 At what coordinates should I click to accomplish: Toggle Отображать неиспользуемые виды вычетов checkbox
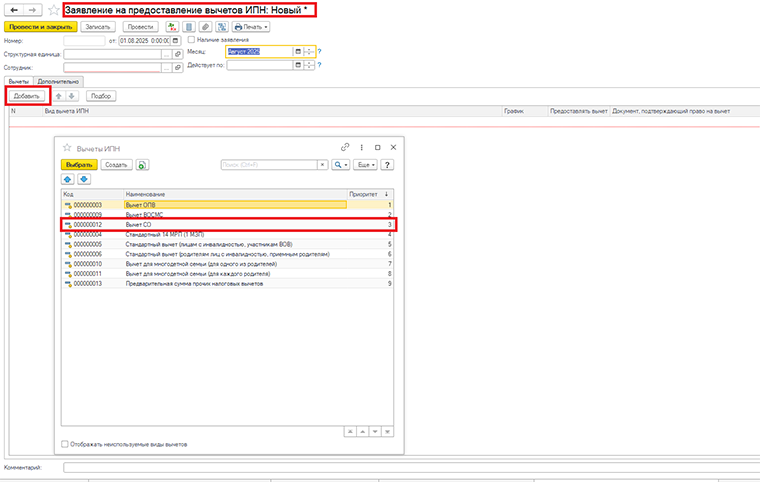point(66,444)
